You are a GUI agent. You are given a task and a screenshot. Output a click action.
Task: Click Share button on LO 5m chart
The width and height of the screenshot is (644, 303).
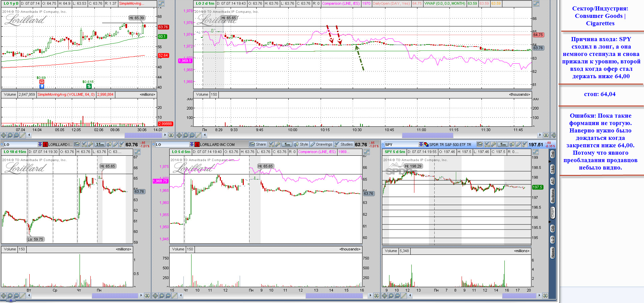[258, 145]
